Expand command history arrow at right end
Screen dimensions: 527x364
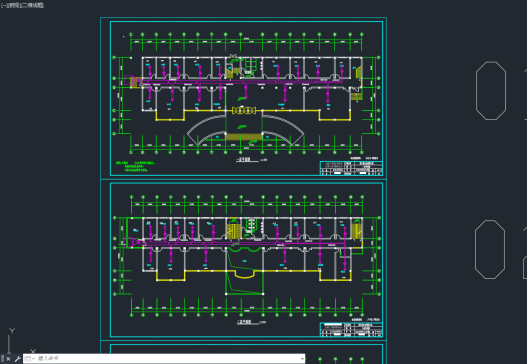(x=302, y=359)
